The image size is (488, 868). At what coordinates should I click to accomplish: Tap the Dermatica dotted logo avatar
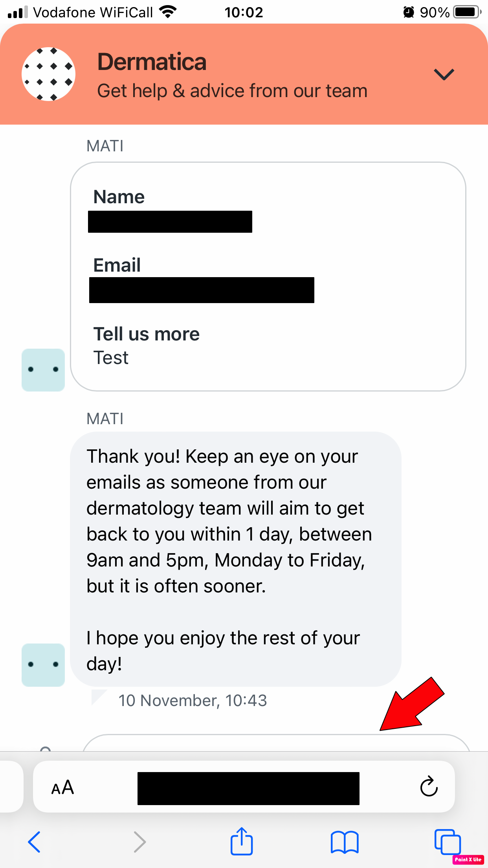48,74
